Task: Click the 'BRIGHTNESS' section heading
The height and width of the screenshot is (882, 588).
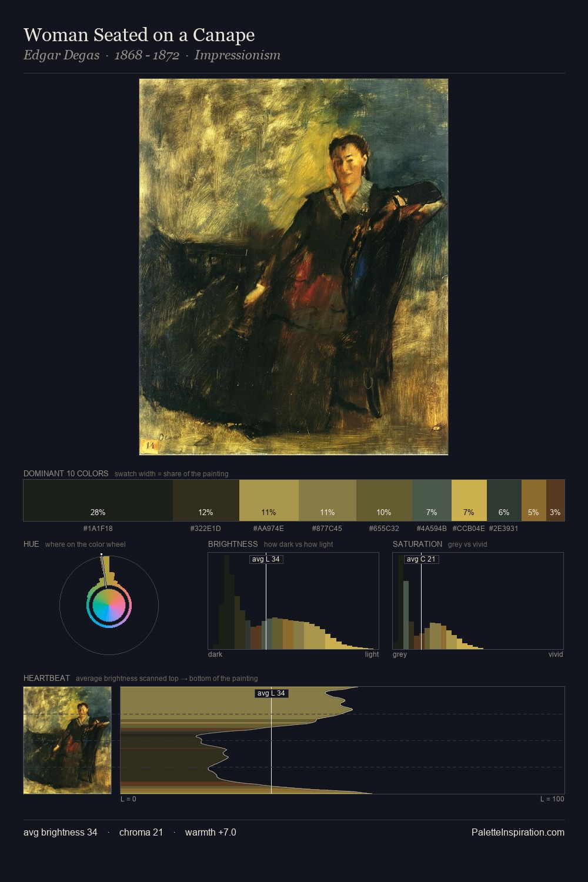Action: click(x=233, y=544)
